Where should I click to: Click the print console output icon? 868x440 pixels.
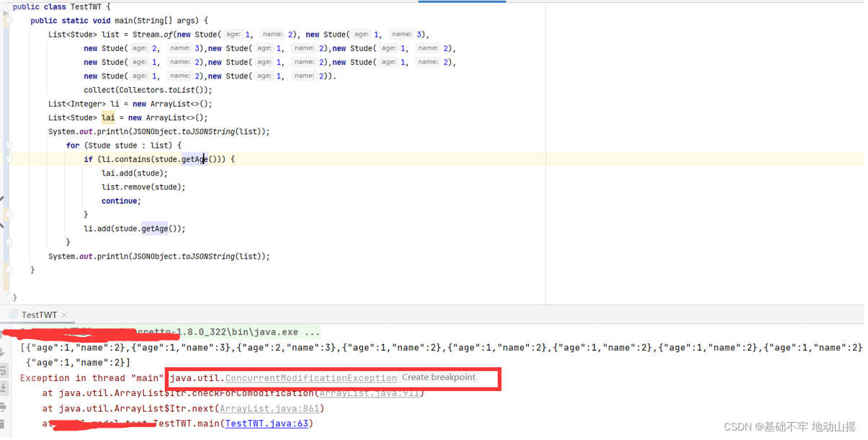(x=3, y=407)
